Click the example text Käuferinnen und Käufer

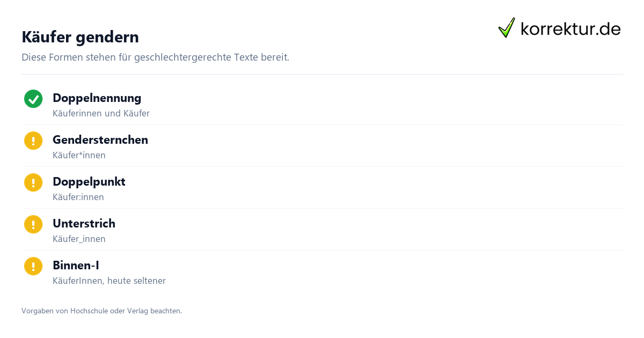point(101,114)
